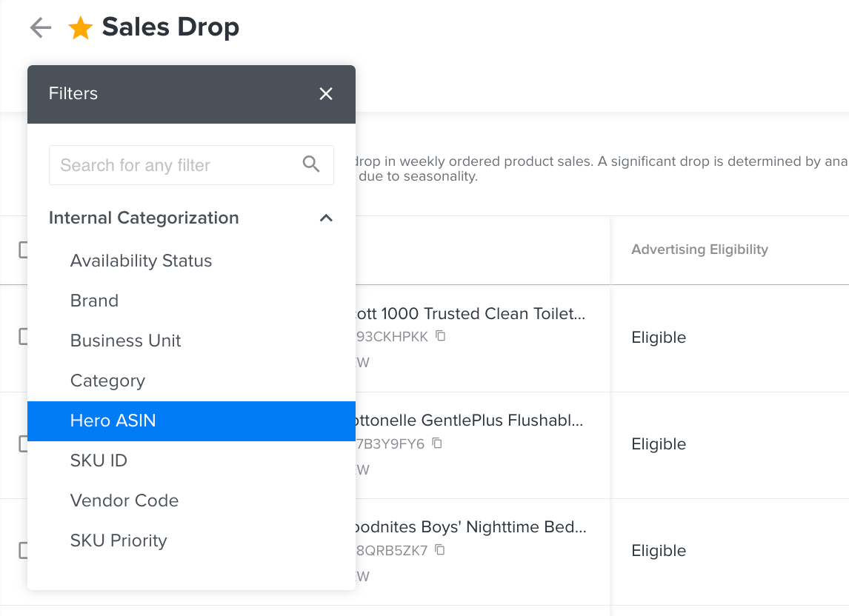Image resolution: width=849 pixels, height=616 pixels.
Task: Pick the Business Unit filter
Action: coord(125,341)
